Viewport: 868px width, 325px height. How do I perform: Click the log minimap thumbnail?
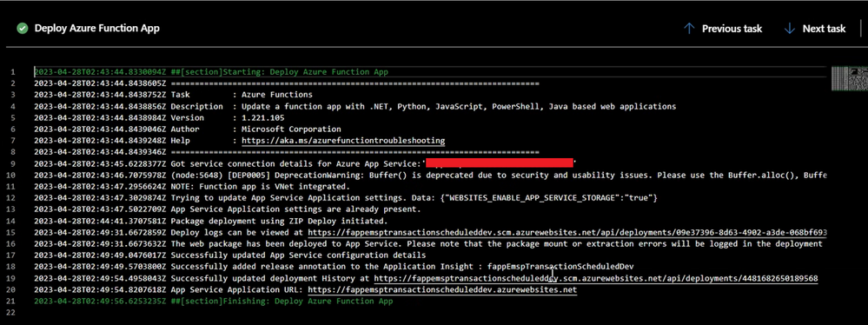[x=846, y=78]
